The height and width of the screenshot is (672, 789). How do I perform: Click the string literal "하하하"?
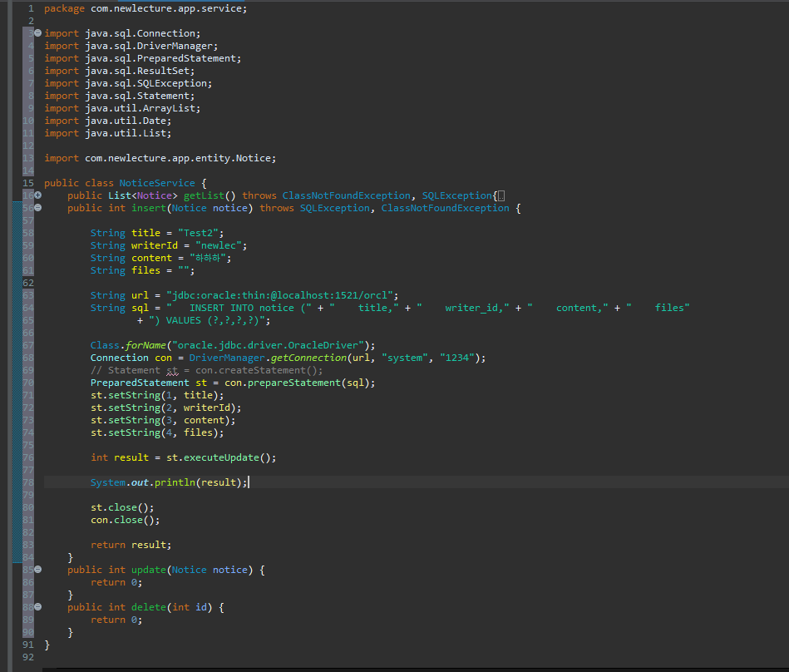click(x=208, y=258)
